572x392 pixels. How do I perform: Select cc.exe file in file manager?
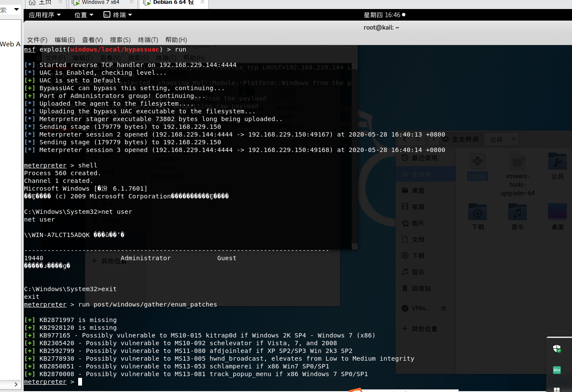[478, 167]
